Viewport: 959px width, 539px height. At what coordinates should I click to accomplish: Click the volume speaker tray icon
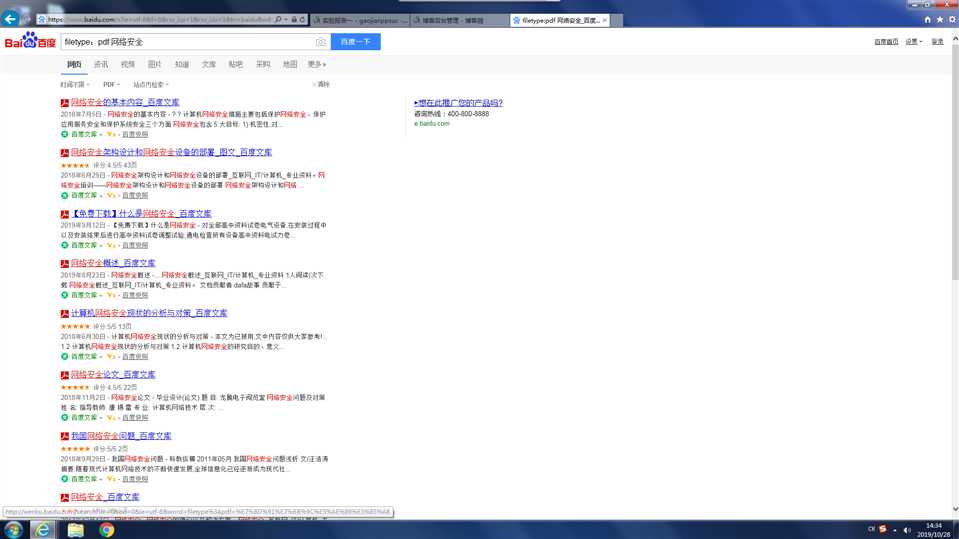[x=907, y=530]
